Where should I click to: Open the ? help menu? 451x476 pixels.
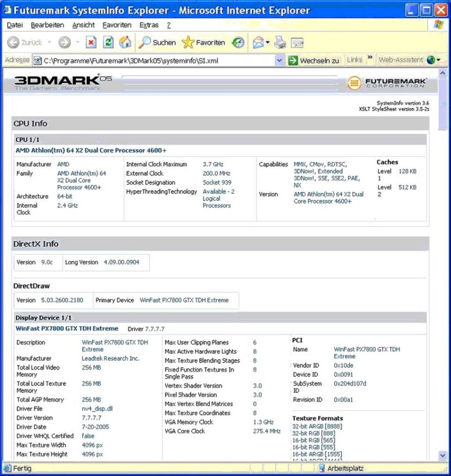[x=168, y=25]
